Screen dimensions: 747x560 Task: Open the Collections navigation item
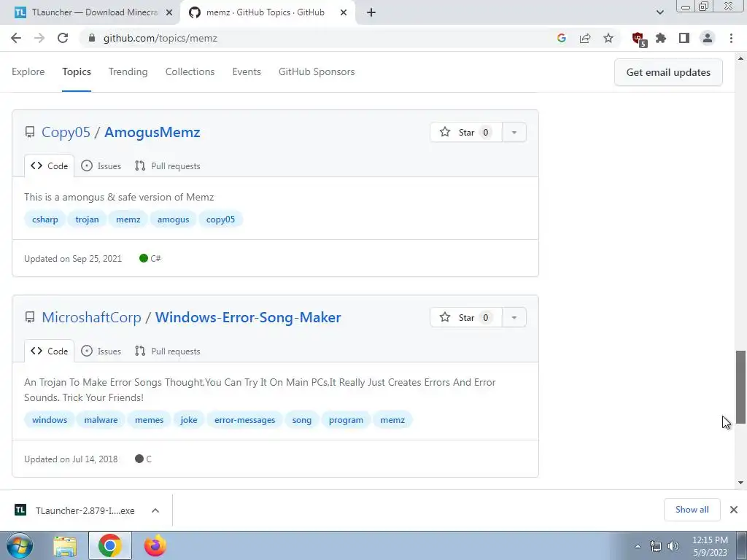(190, 72)
